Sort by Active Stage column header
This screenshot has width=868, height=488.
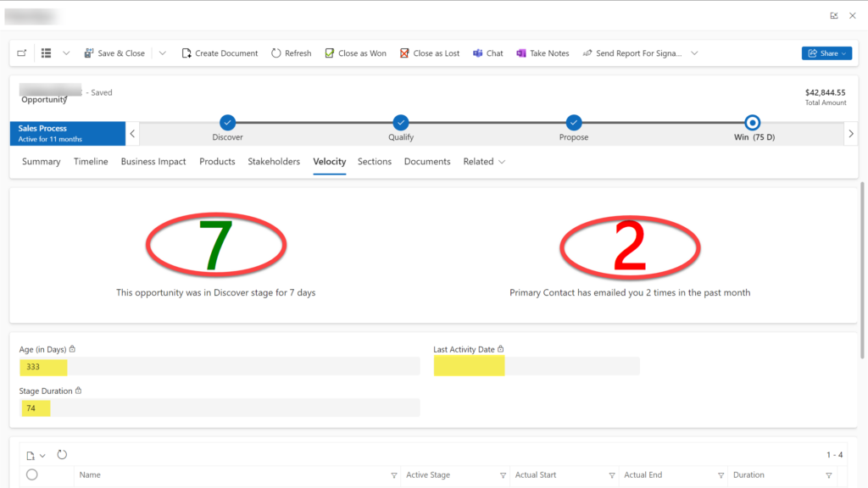[428, 474]
